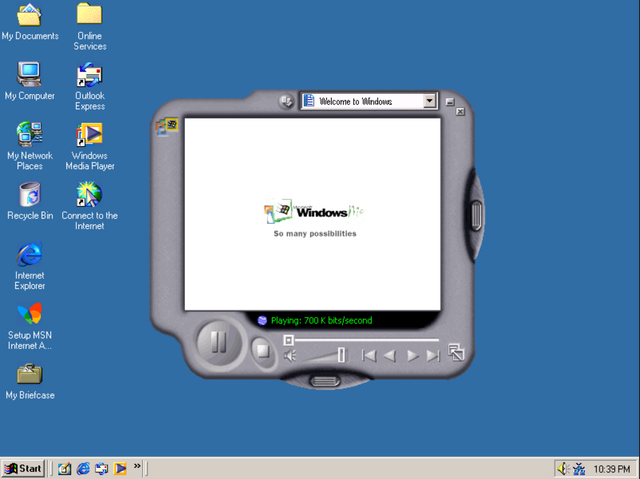Click the tray network connection icon
Screen dimensions: 640x479
[x=578, y=469]
